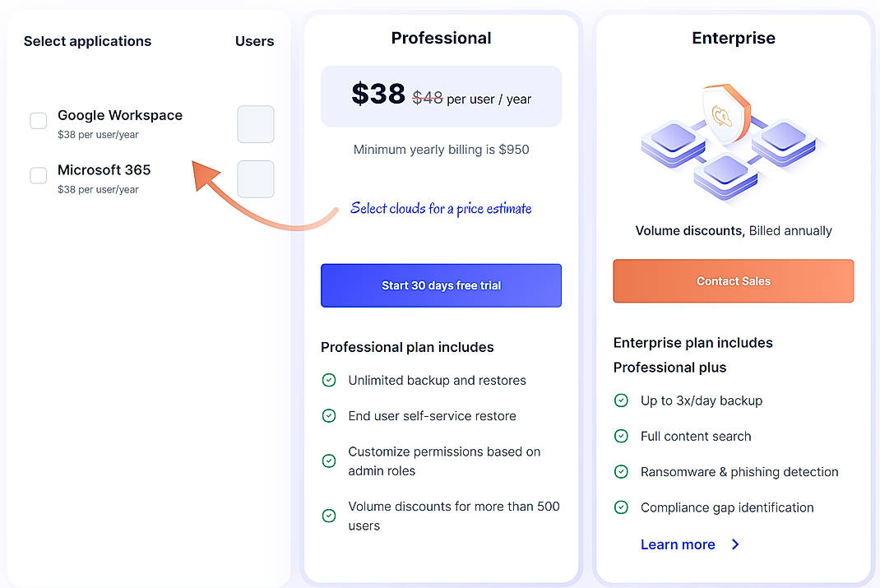Select the Enterprise plan heading
880x588 pixels.
733,38
